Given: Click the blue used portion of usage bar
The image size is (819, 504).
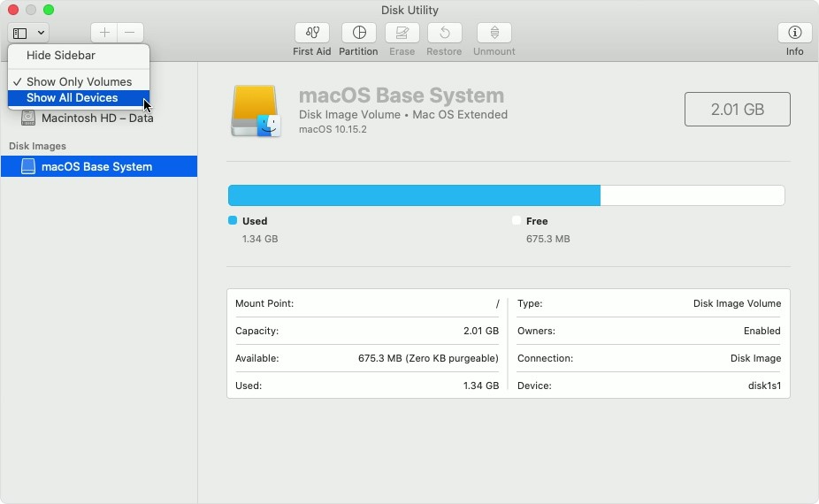Looking at the screenshot, I should point(414,195).
